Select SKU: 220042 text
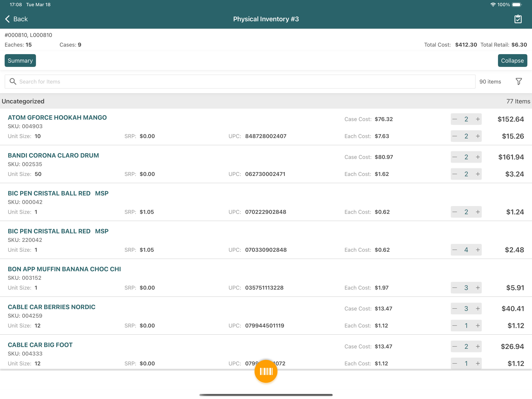The width and height of the screenshot is (532, 399). [x=25, y=240]
